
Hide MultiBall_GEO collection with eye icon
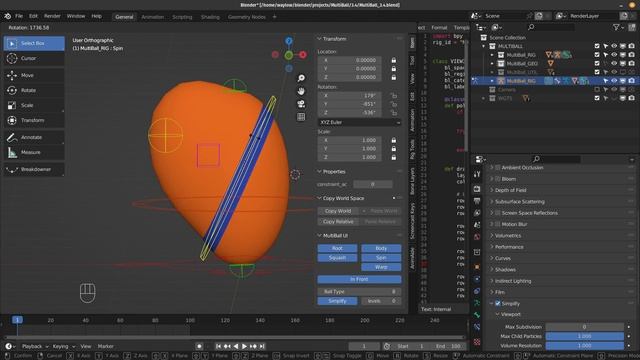[x=614, y=63]
